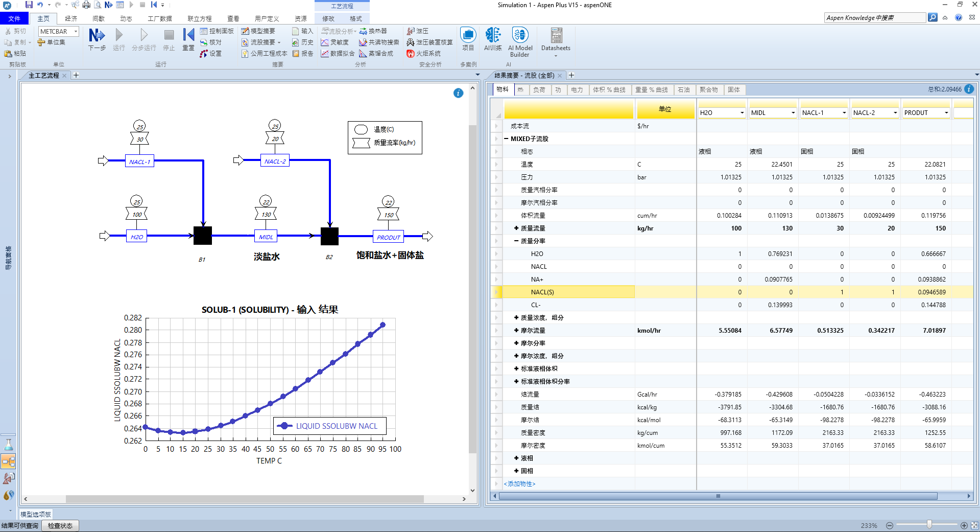This screenshot has height=532, width=980.
Task: Collapse the MIXED子流股 section
Action: [506, 139]
